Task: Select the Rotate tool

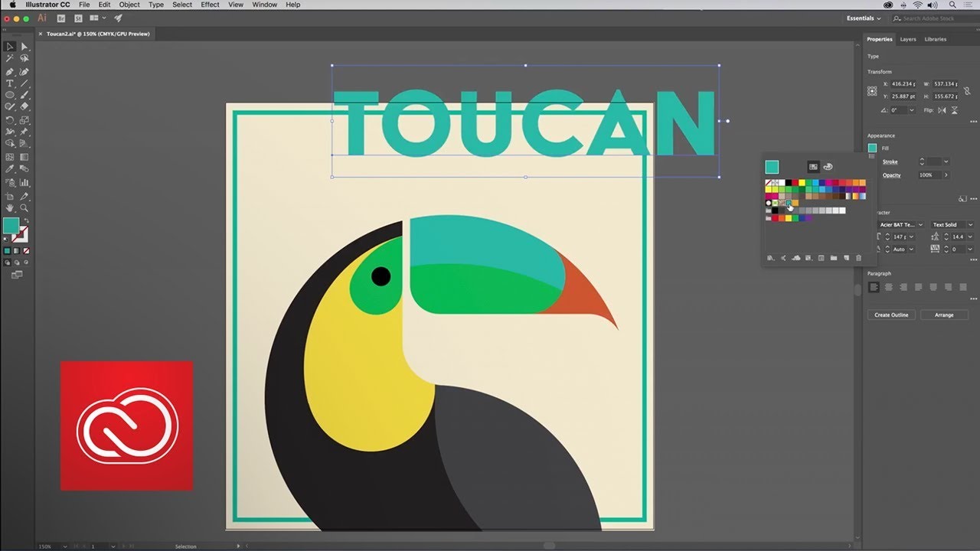Action: [10, 120]
